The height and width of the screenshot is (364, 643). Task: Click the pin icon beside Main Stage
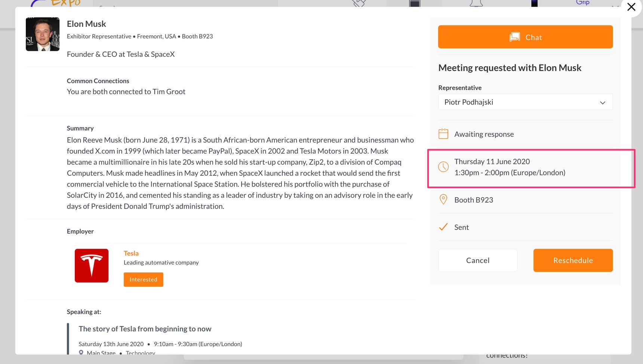coord(81,352)
